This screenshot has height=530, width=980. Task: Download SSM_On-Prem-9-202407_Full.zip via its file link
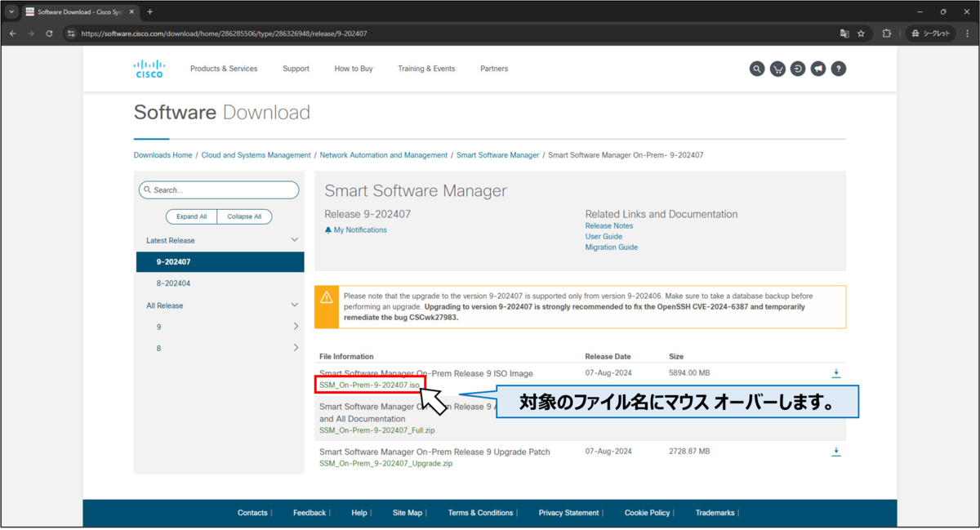[x=376, y=430]
